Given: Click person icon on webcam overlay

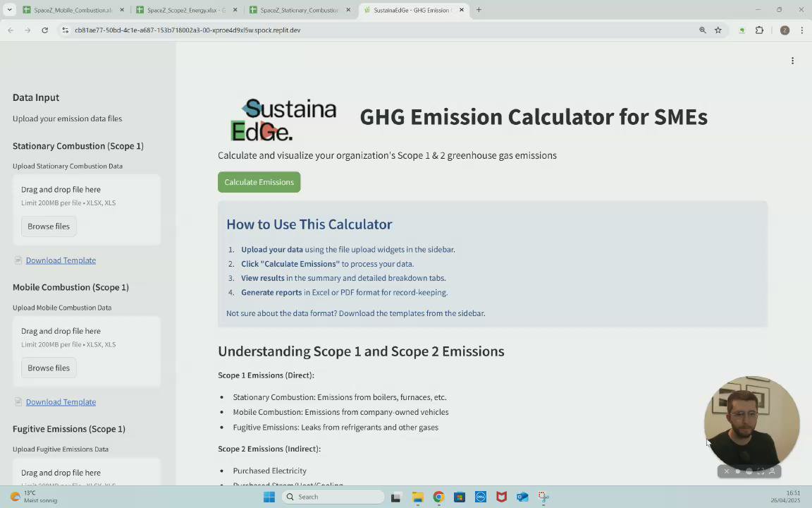Looking at the screenshot, I should click(772, 471).
